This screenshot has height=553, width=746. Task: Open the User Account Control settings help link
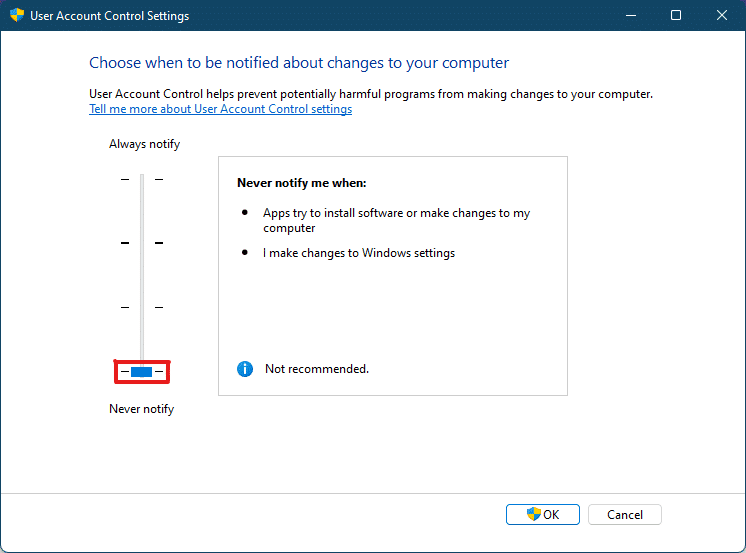(x=220, y=109)
